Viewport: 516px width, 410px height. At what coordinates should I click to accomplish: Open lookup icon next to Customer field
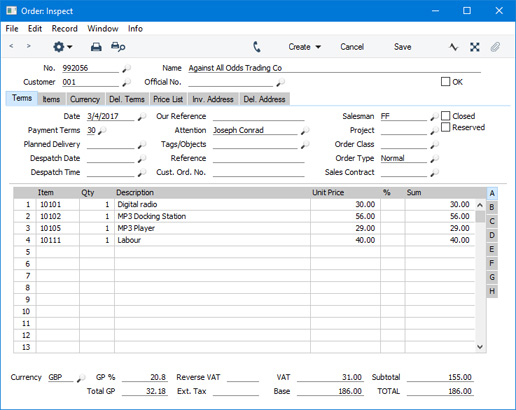[127, 82]
